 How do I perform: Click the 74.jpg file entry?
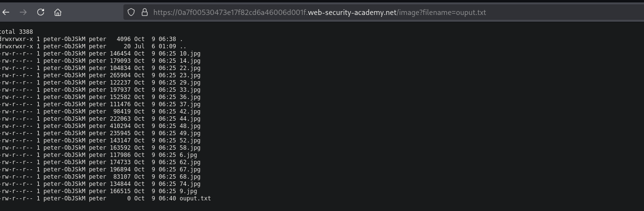click(x=190, y=184)
